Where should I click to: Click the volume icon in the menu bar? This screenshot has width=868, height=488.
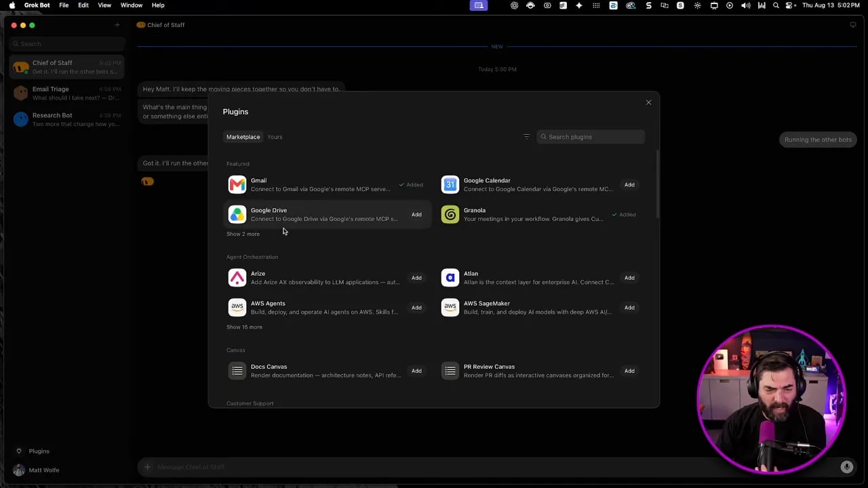coord(746,5)
